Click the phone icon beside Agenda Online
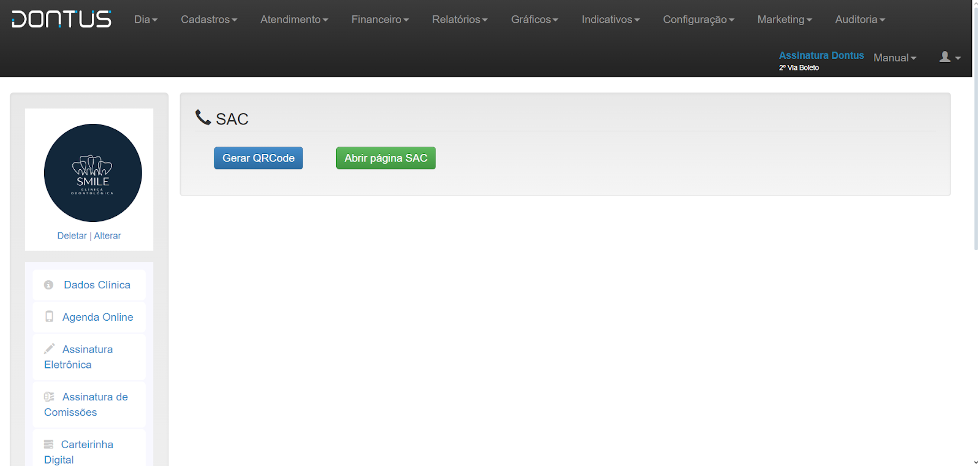980x466 pixels. 49,317
